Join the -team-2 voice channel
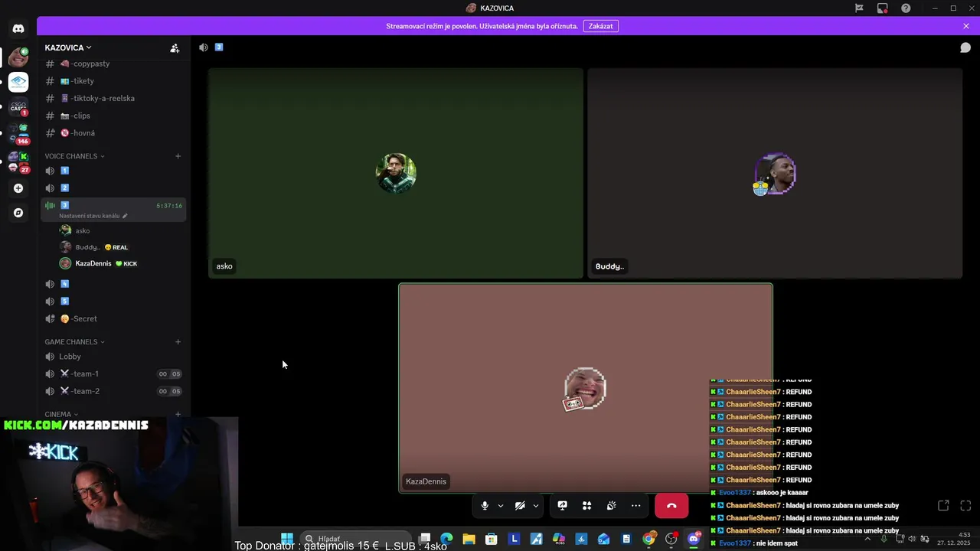The image size is (980, 551). [x=113, y=391]
